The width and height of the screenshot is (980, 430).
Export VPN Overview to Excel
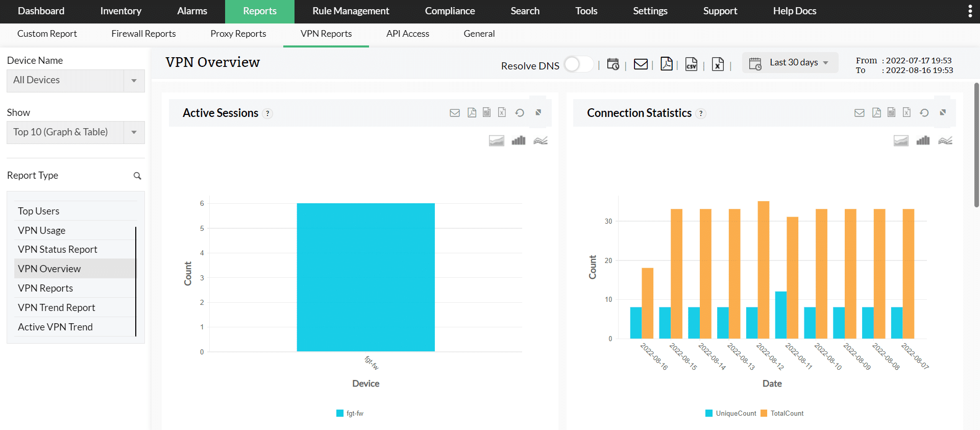tap(718, 64)
